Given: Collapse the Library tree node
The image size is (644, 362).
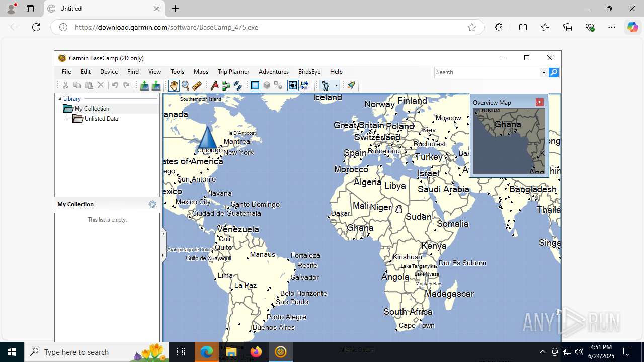Looking at the screenshot, I should [x=60, y=99].
